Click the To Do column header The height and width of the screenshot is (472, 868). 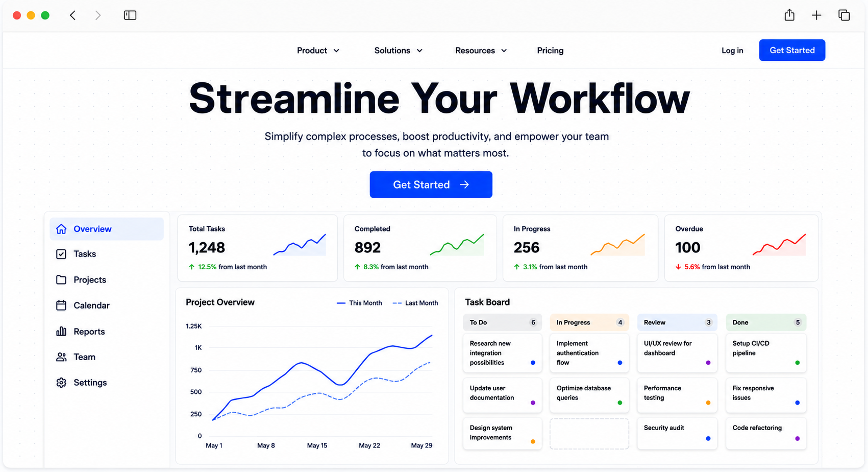click(503, 322)
